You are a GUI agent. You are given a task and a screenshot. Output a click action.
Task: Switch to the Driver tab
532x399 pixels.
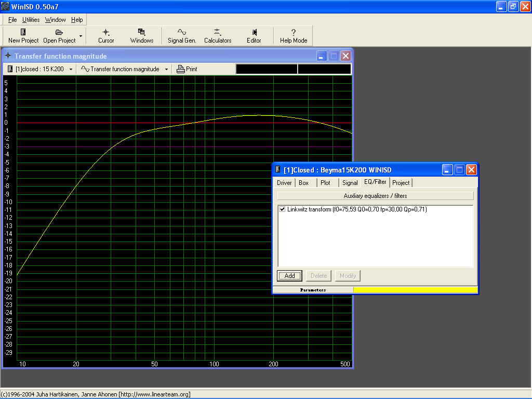[x=284, y=183]
